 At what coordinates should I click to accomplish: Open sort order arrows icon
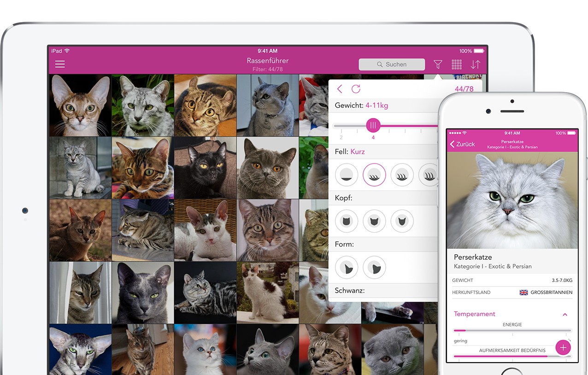[476, 64]
